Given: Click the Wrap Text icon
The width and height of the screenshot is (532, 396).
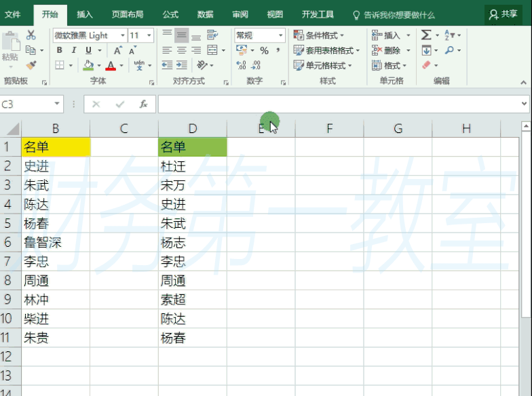Looking at the screenshot, I should tap(212, 35).
